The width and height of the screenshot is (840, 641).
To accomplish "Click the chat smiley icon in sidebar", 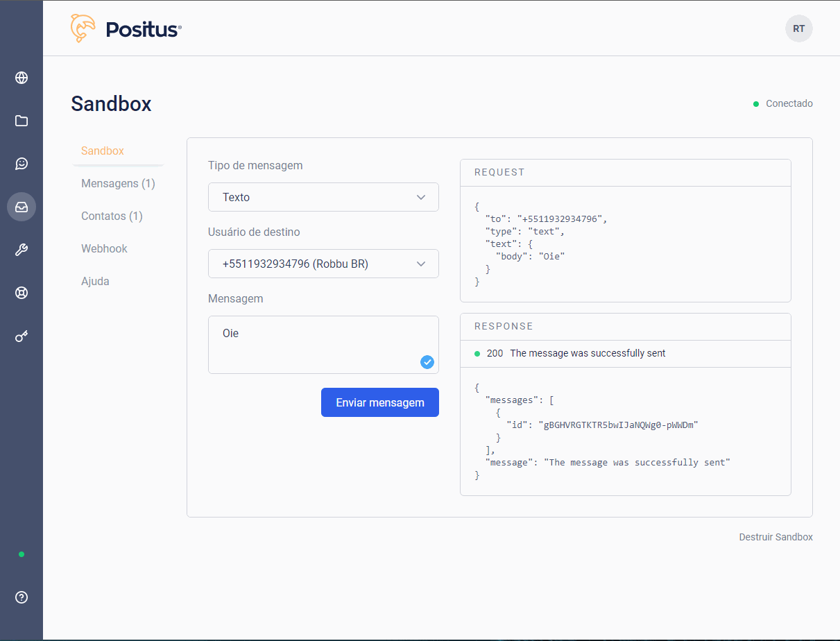I will coord(22,164).
